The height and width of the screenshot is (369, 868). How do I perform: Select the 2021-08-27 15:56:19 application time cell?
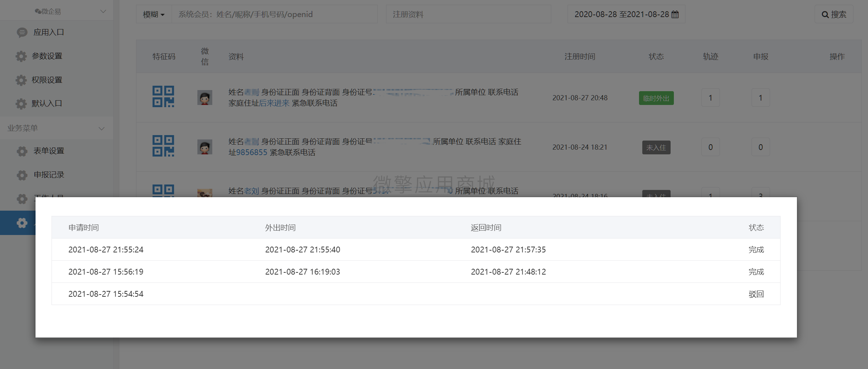tap(106, 272)
